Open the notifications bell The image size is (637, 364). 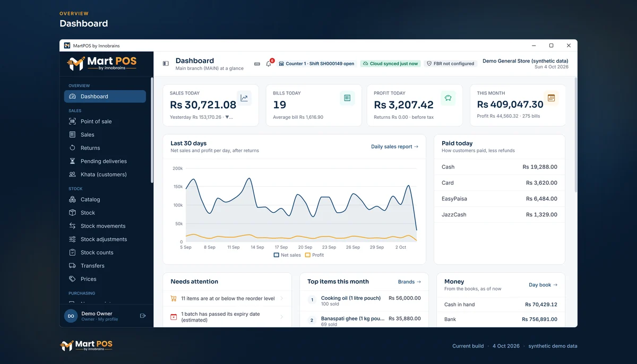tap(269, 64)
